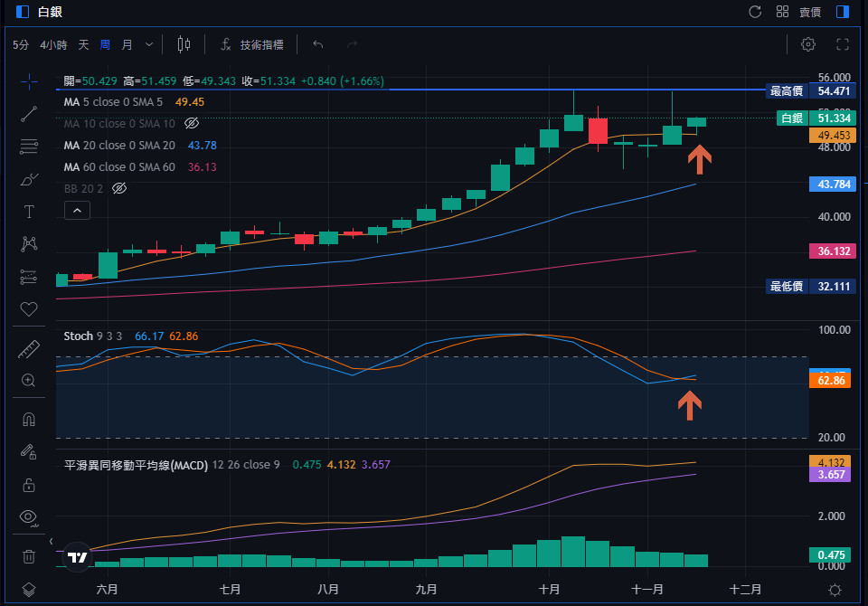Switch to the 4小時 timeframe
Image resolution: width=868 pixels, height=606 pixels.
[x=53, y=44]
